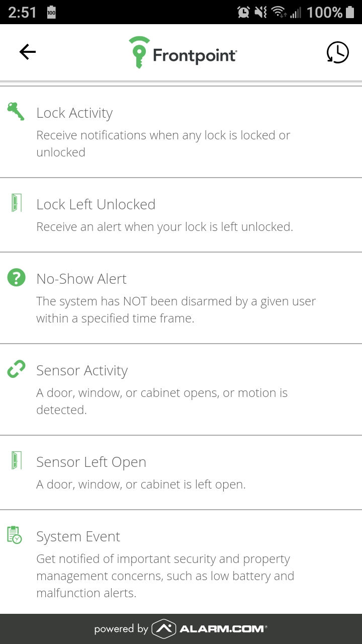Open the No-Show Alert notification type
The image size is (362, 644).
[81, 279]
